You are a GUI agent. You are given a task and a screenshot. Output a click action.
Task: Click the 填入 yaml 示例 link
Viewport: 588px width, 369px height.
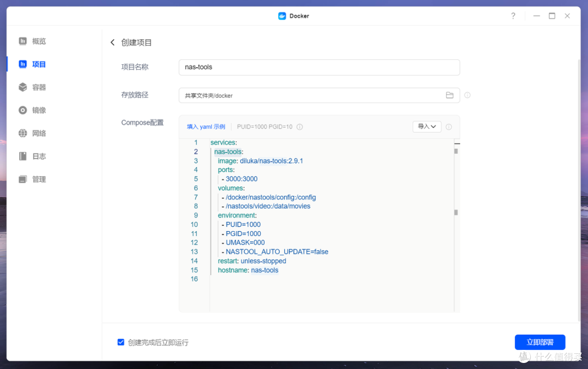coord(206,127)
